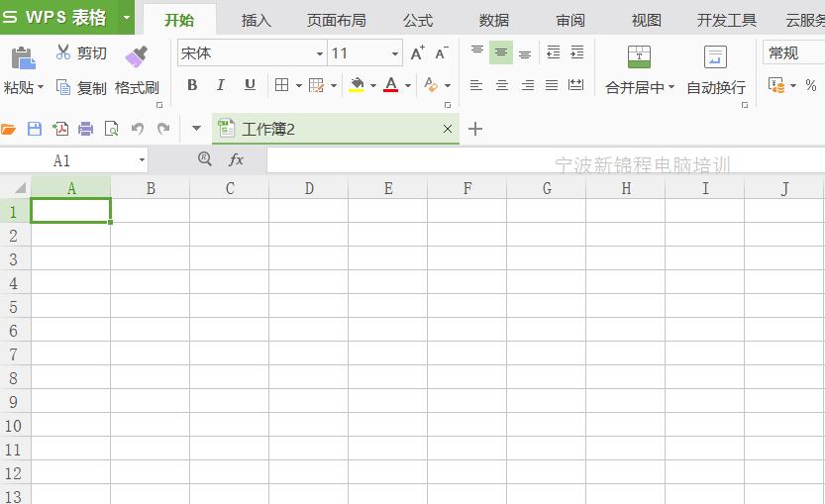Toggle Italic formatting
This screenshot has height=504, width=825.
[x=221, y=85]
